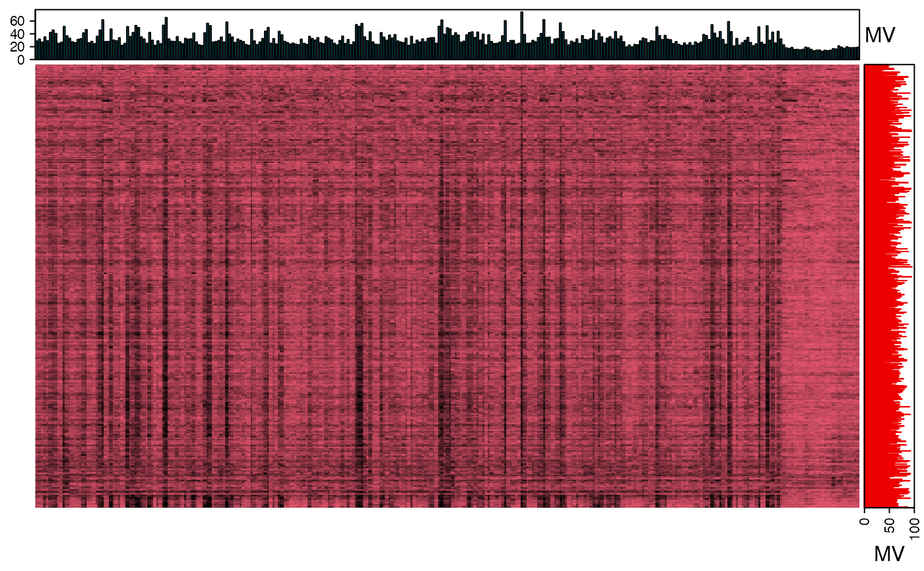This screenshot has height=571, width=924.
Task: Click the MV label below the right bar chart
Action: coord(889,554)
